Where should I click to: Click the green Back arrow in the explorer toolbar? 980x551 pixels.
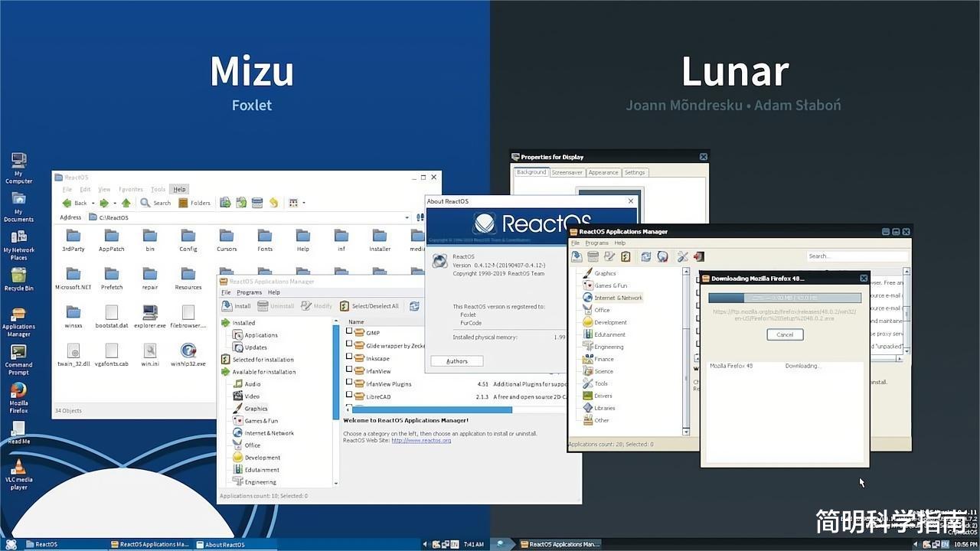pyautogui.click(x=74, y=203)
